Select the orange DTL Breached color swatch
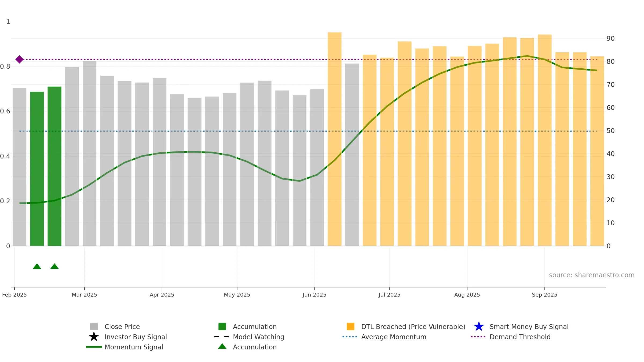644x362 pixels. 350,327
